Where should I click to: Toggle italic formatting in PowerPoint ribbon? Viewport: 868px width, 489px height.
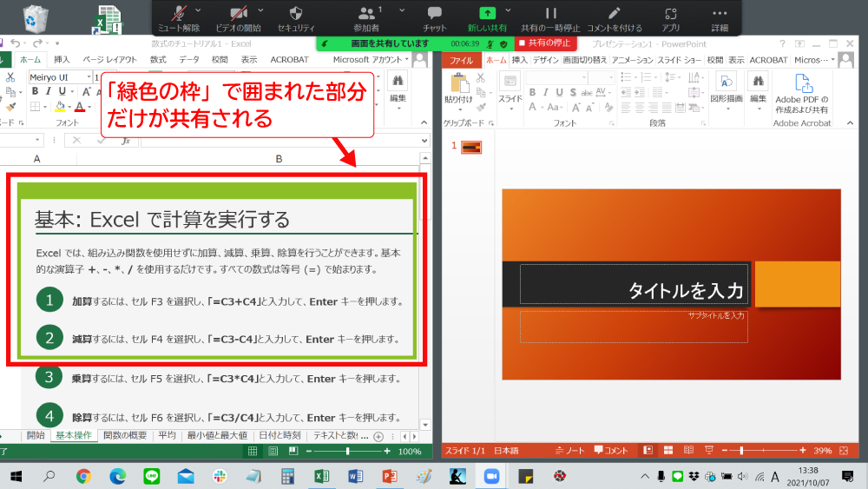click(547, 93)
